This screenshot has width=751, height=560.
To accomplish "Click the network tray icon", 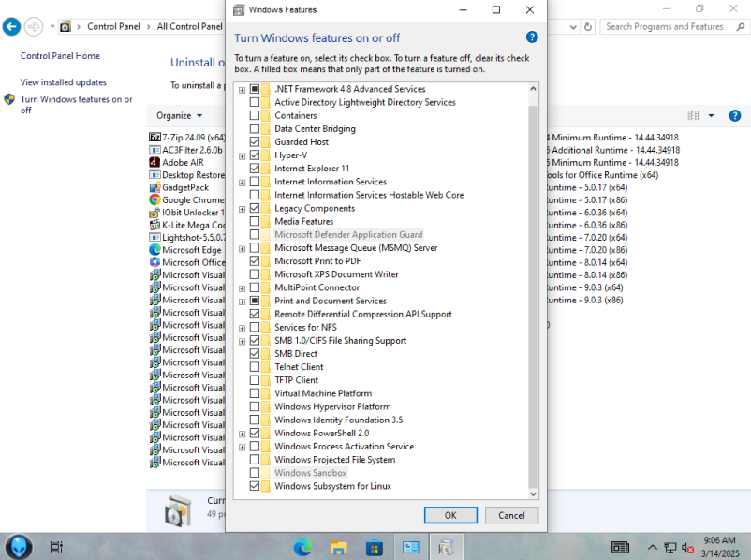I will click(670, 547).
